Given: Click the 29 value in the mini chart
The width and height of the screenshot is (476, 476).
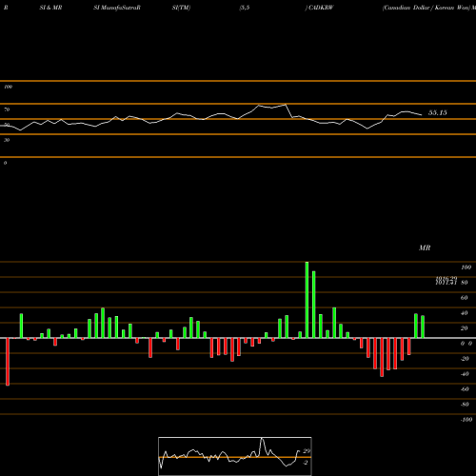Looking at the screenshot, I should 307,451.
